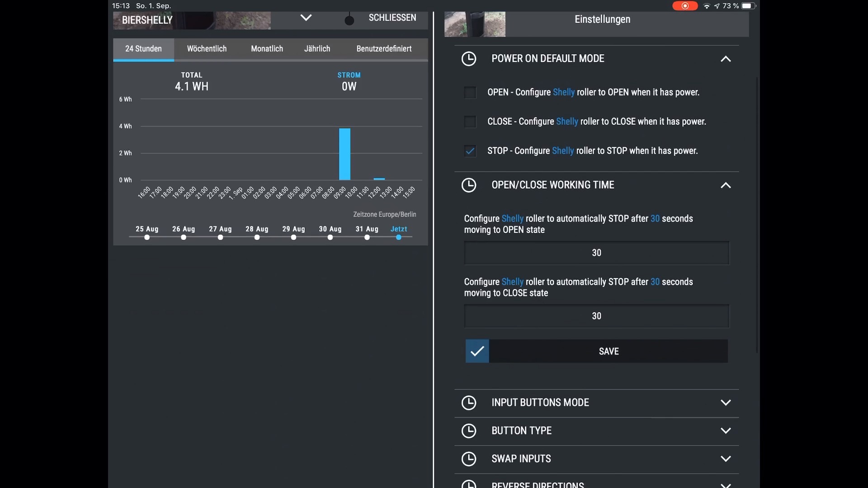Screen dimensions: 868x488
Task: Enable OPEN when roller has power checkbox
Action: 470,92
